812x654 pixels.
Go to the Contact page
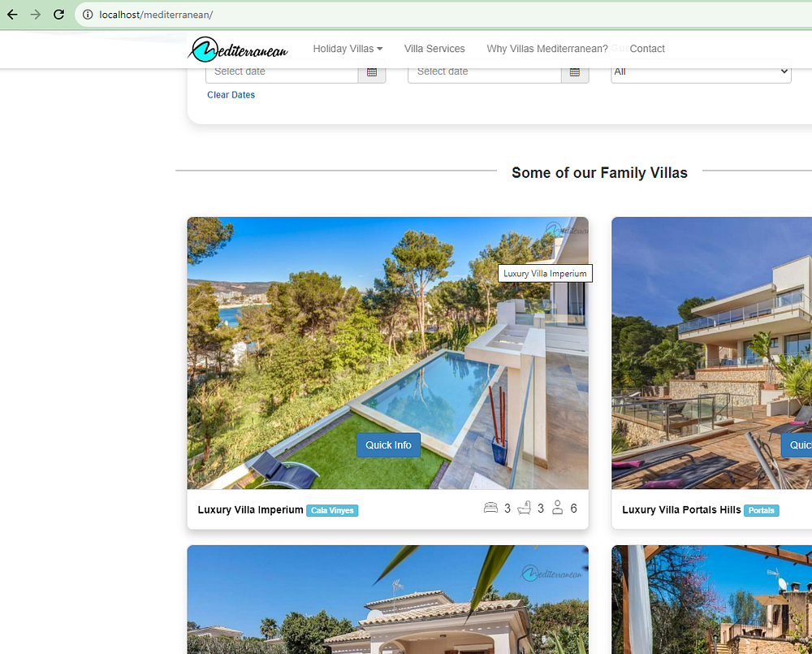647,49
